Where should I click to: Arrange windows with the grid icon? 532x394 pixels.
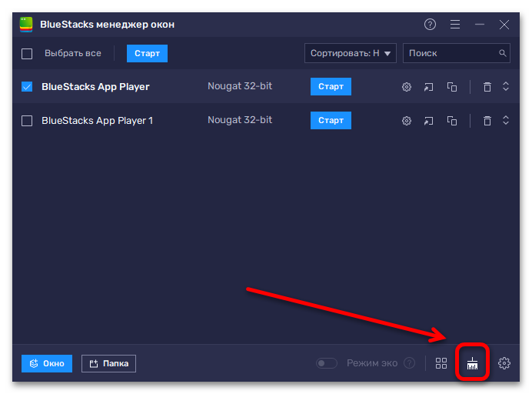pyautogui.click(x=441, y=363)
